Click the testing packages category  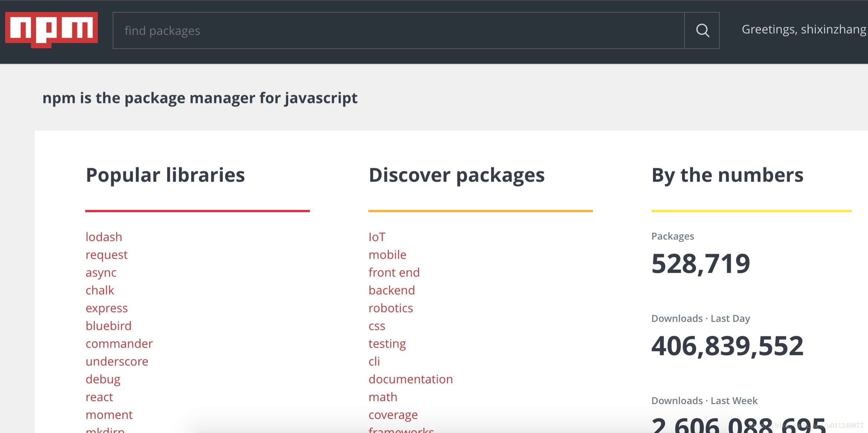tap(387, 343)
